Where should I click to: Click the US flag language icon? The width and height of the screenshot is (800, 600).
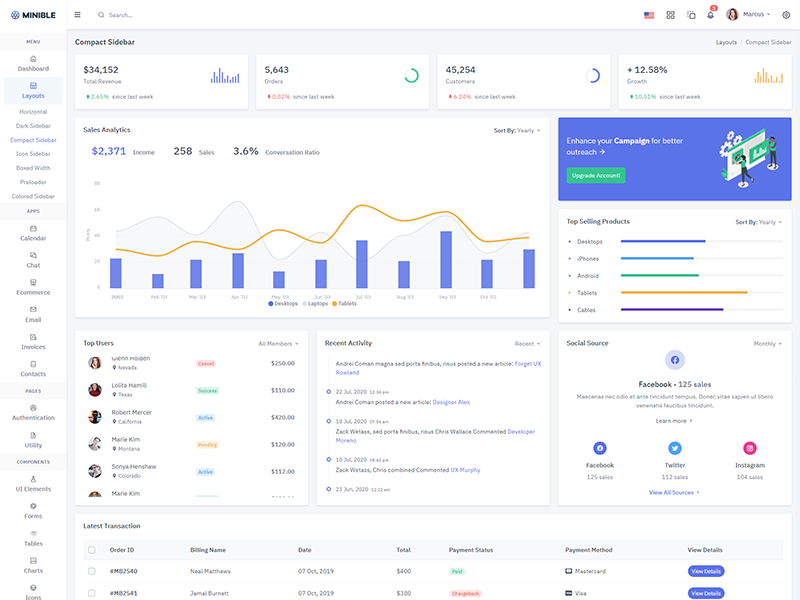coord(649,15)
